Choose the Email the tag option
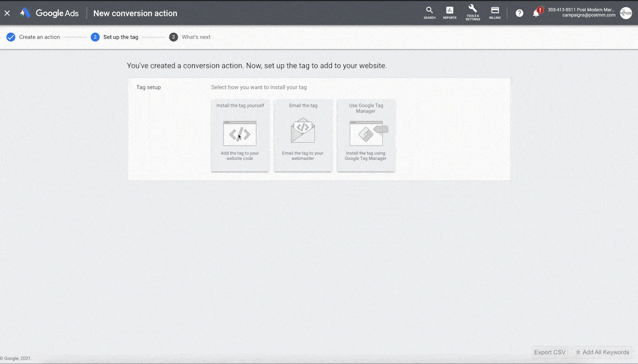This screenshot has width=638, height=364. click(x=302, y=135)
